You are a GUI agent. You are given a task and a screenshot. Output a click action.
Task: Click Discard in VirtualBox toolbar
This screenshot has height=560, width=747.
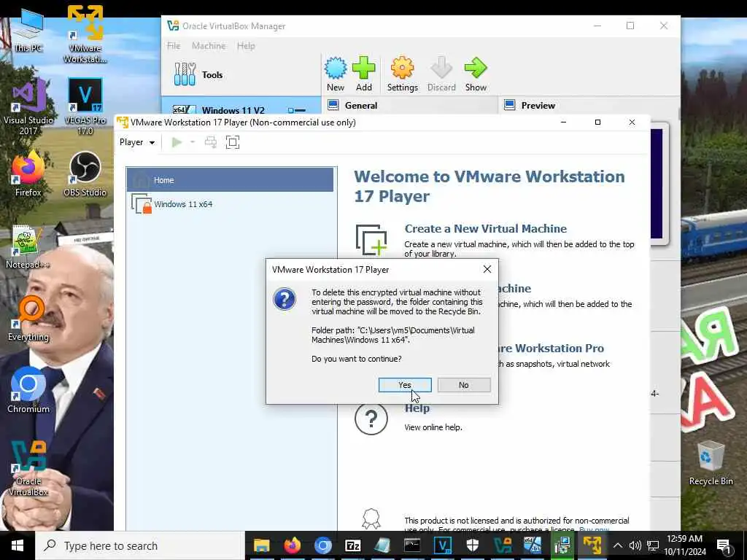[441, 74]
